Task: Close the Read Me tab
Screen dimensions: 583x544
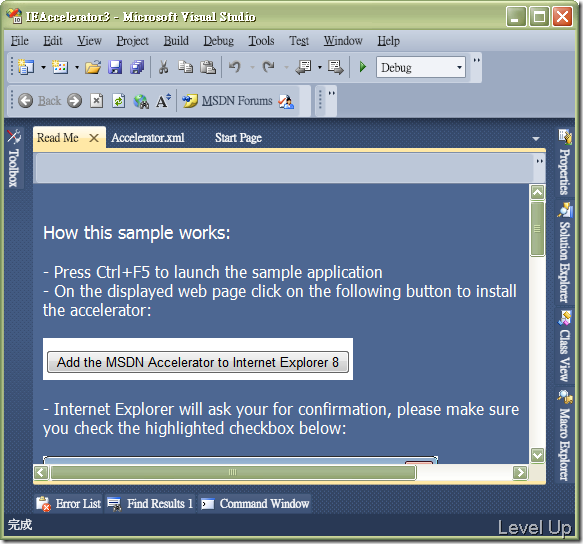Action: [x=94, y=138]
